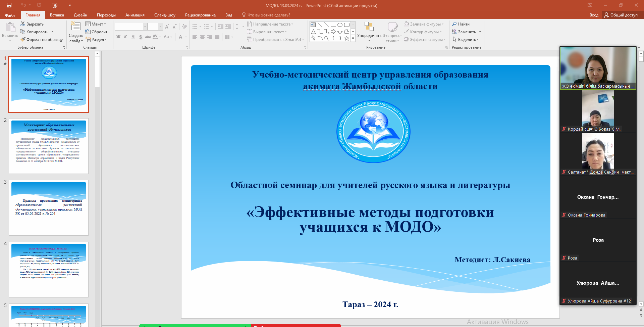Image resolution: width=644 pixels, height=327 pixels.
Task: Cut selection with Вырезать
Action: (32, 24)
